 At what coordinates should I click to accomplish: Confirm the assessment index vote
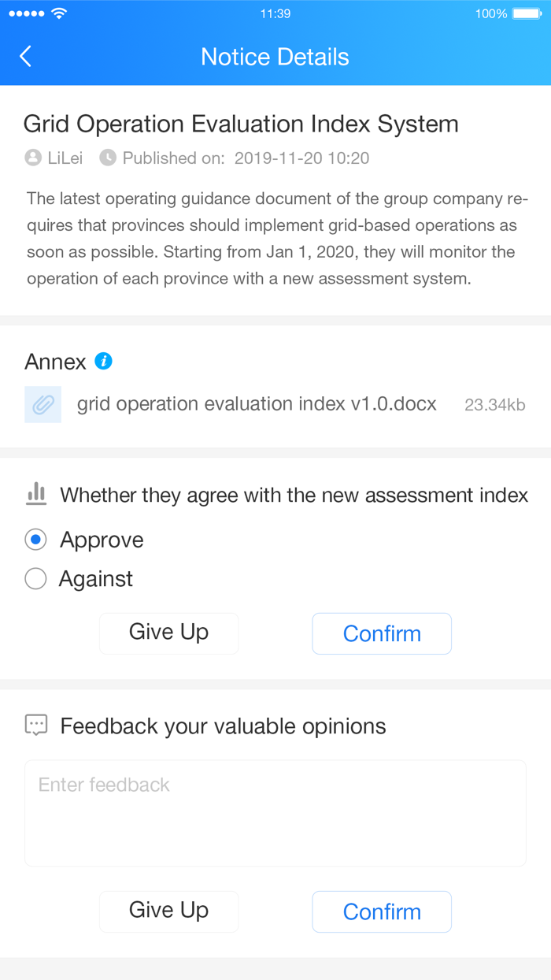coord(382,633)
